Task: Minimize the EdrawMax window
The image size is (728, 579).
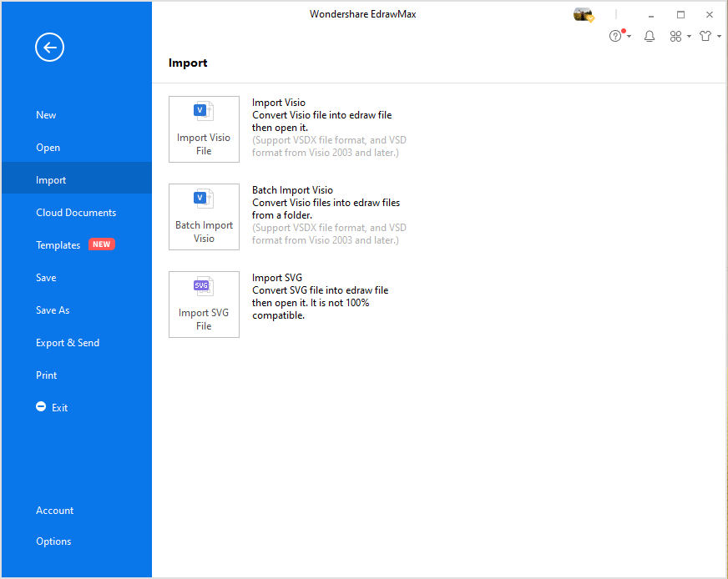Action: coord(651,15)
